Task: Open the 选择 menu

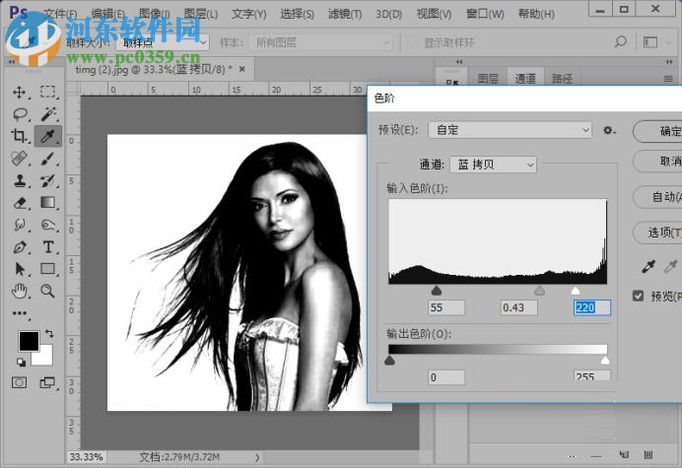Action: tap(297, 14)
